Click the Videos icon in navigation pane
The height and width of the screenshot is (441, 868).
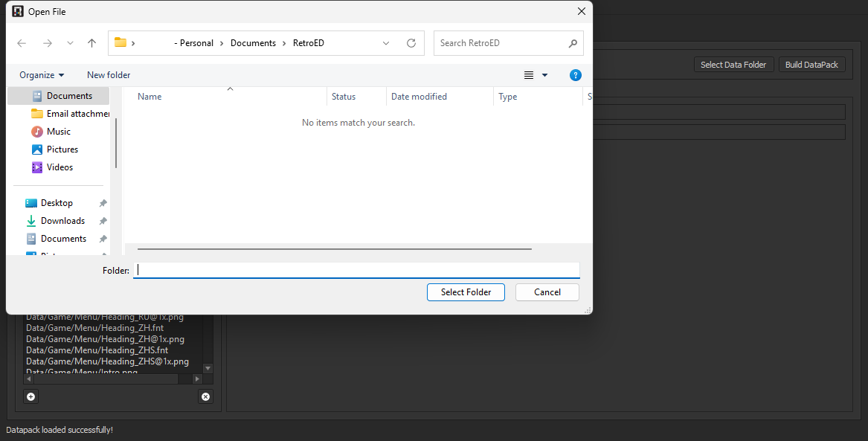[x=37, y=167]
